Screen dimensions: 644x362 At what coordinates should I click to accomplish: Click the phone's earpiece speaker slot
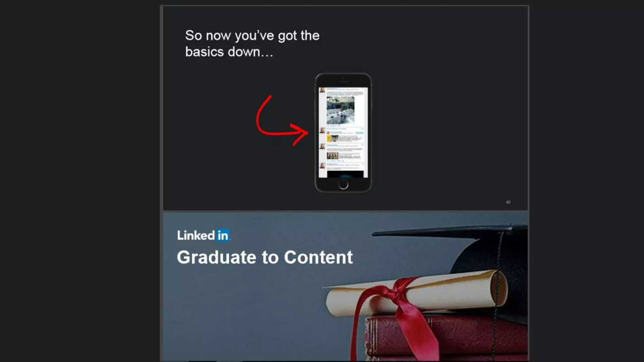tap(343, 82)
